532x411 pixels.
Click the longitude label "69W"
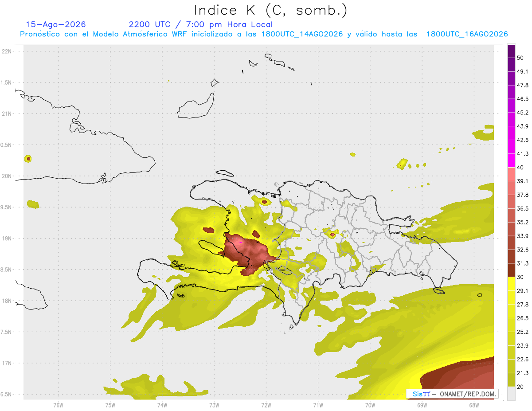pos(422,405)
